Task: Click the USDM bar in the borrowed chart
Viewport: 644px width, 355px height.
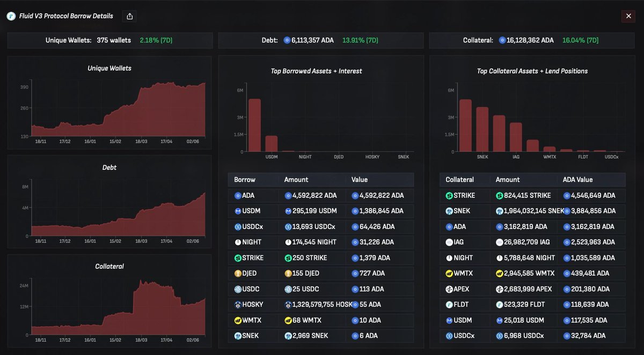Action: [x=272, y=144]
